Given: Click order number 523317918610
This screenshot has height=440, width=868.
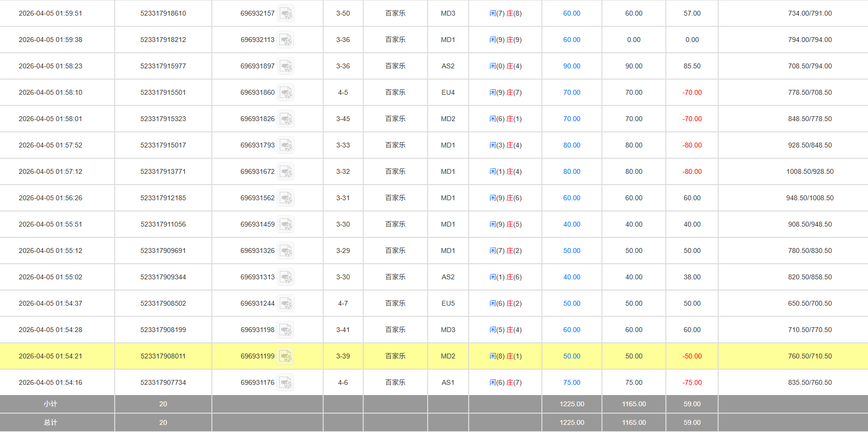Looking at the screenshot, I should pyautogui.click(x=163, y=13).
